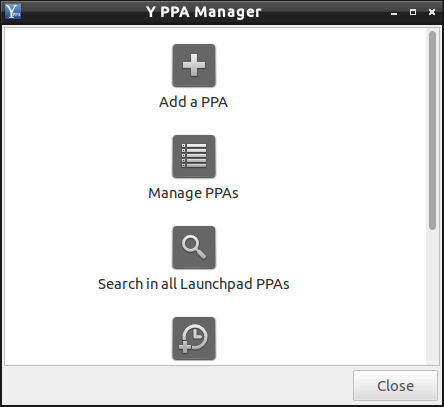
Task: Click blank area left of Add a PPA icon
Action: [x=87, y=65]
